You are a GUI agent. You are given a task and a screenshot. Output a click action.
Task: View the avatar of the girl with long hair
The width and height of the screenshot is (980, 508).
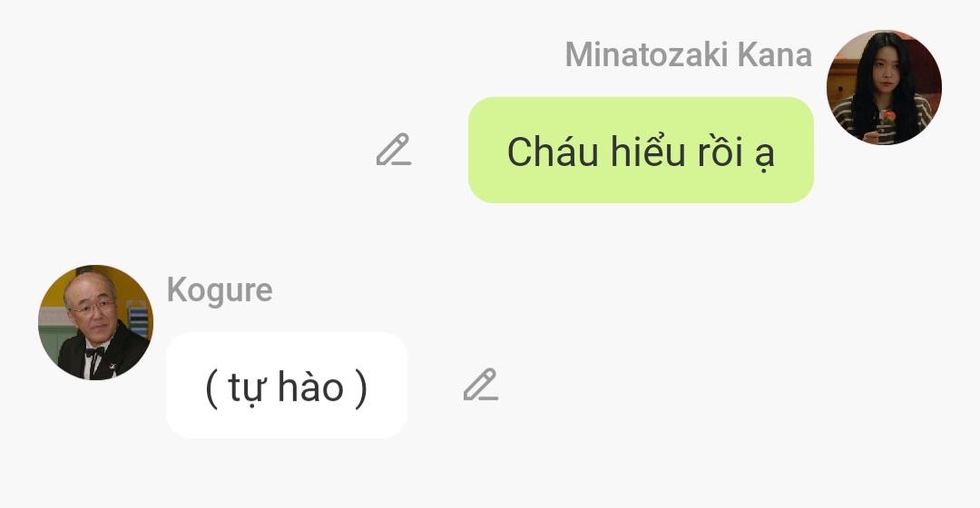click(x=884, y=87)
